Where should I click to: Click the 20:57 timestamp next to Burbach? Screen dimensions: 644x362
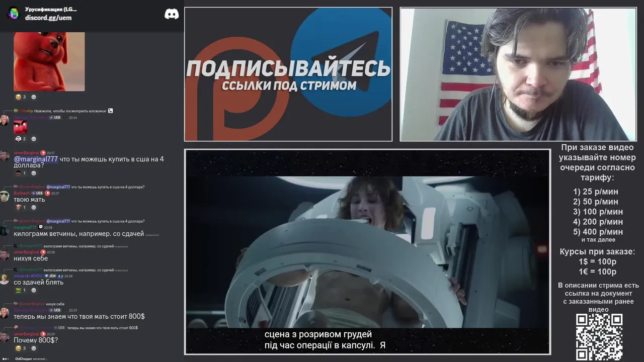55,193
